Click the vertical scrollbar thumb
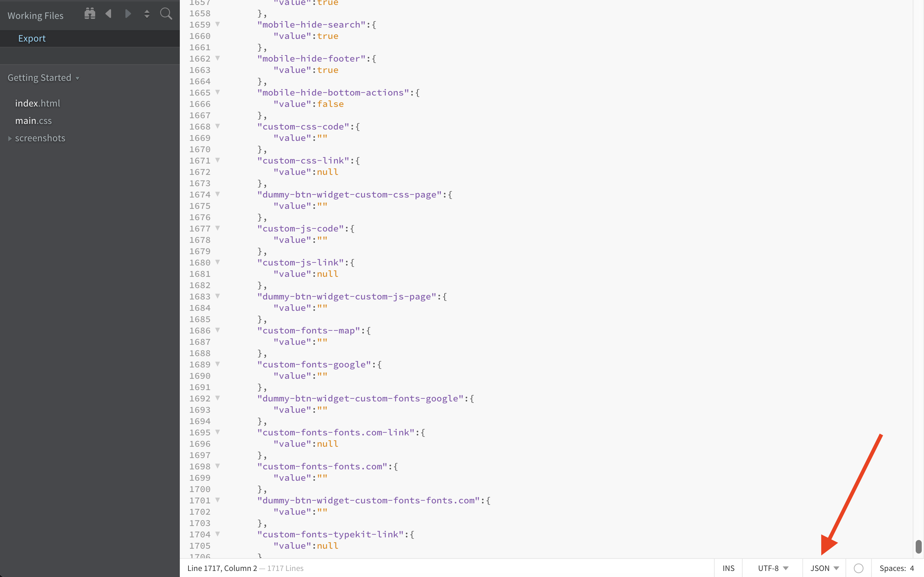This screenshot has height=577, width=924. (918, 546)
